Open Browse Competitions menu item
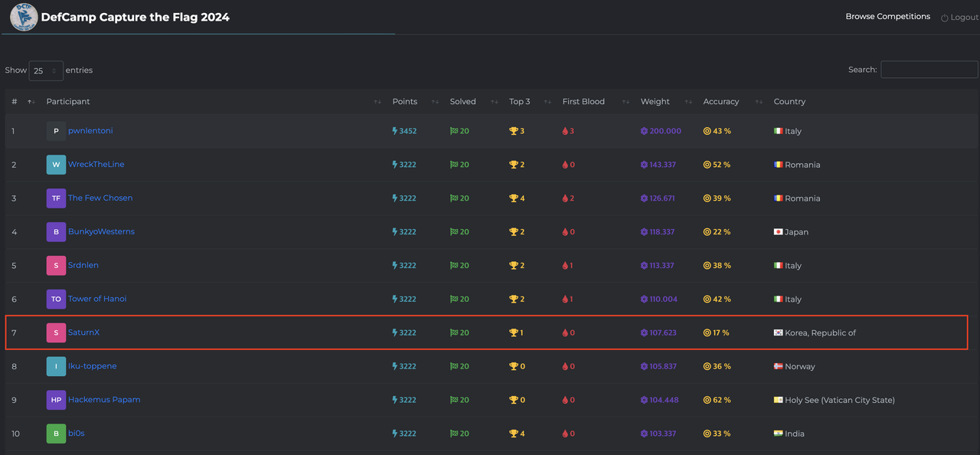Viewport: 980px width, 455px height. click(x=887, y=16)
